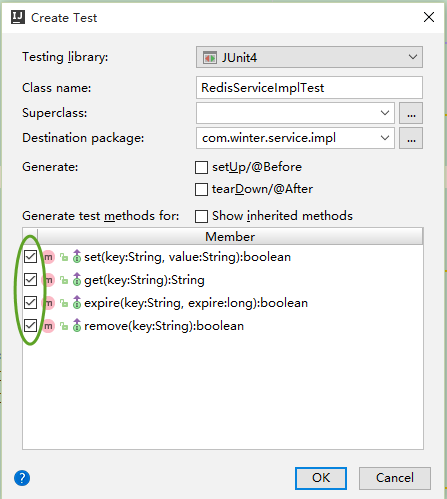Click the JUnit4 library icon in the combo box
447x499 pixels.
[x=210, y=58]
